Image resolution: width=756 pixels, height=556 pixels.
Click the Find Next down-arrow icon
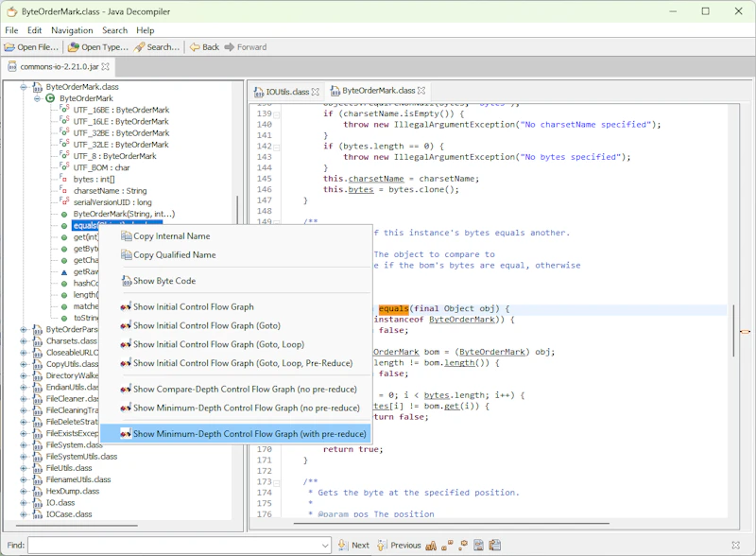tap(342, 546)
